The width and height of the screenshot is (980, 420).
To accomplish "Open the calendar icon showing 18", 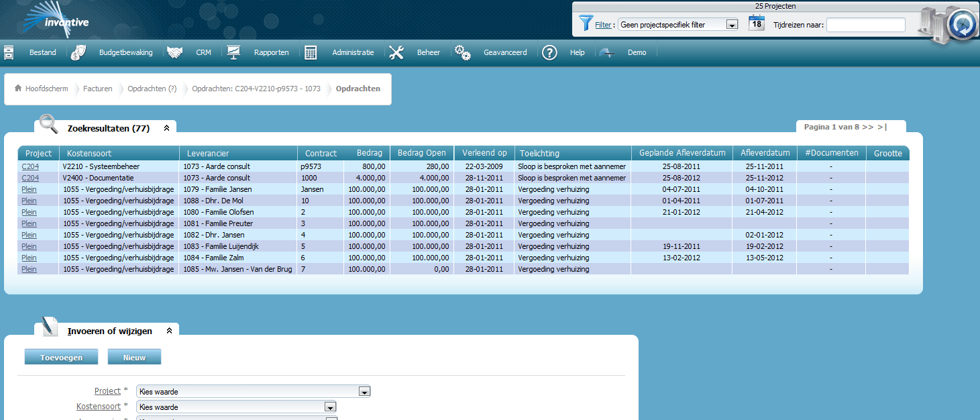I will (756, 23).
